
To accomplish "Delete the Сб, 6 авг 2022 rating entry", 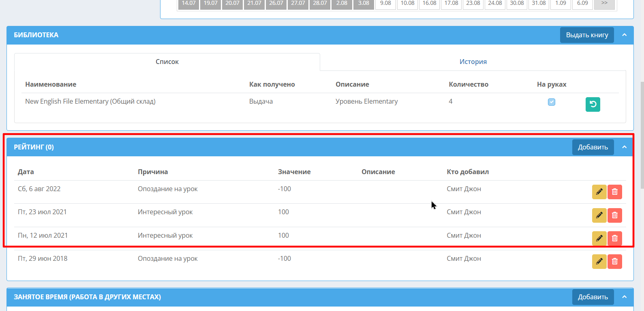I will click(x=614, y=192).
